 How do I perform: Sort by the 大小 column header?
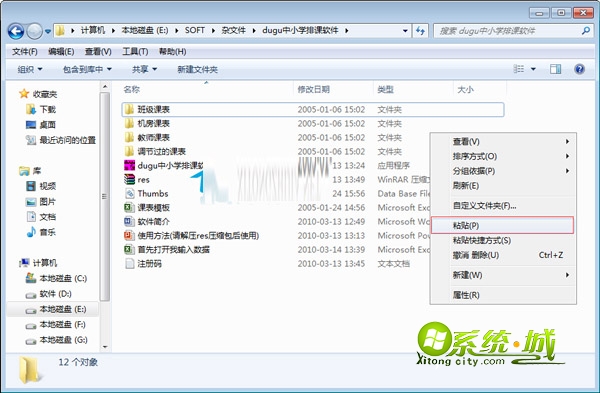click(465, 89)
